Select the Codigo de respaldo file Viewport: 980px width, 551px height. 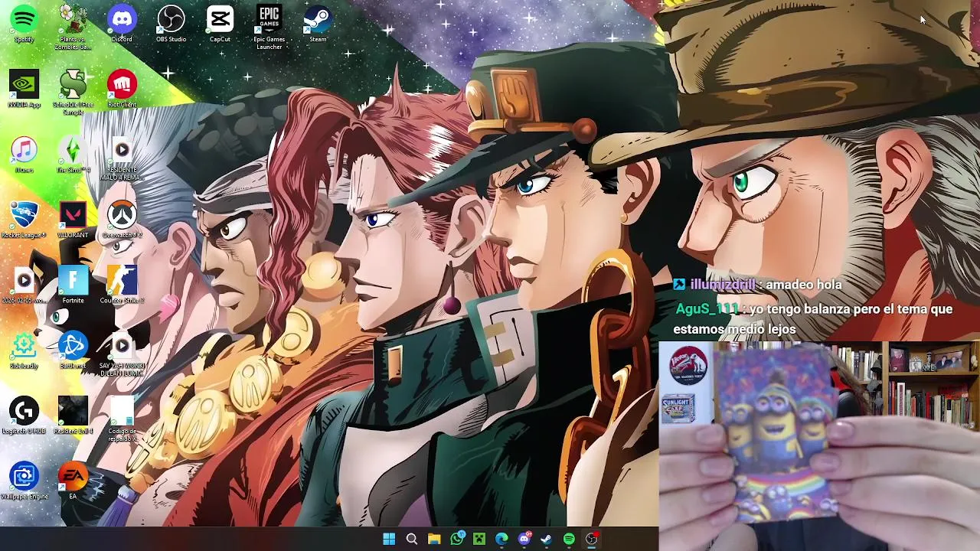click(x=122, y=420)
